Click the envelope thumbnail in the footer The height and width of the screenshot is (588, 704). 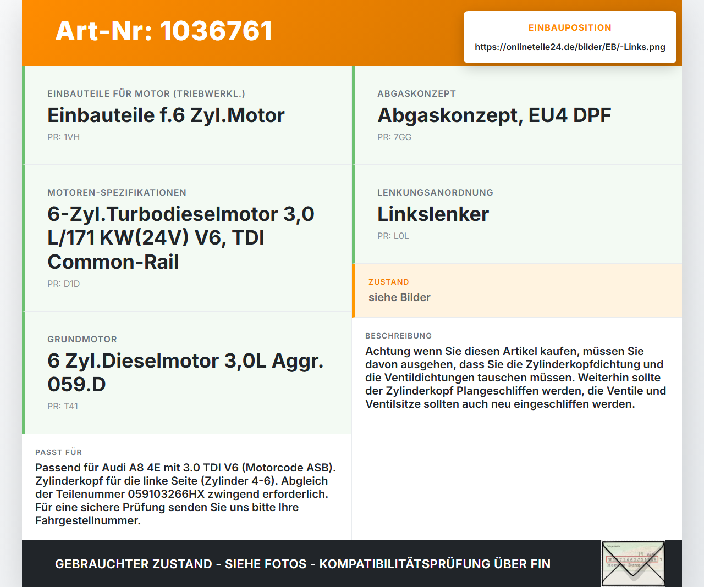[x=633, y=564]
